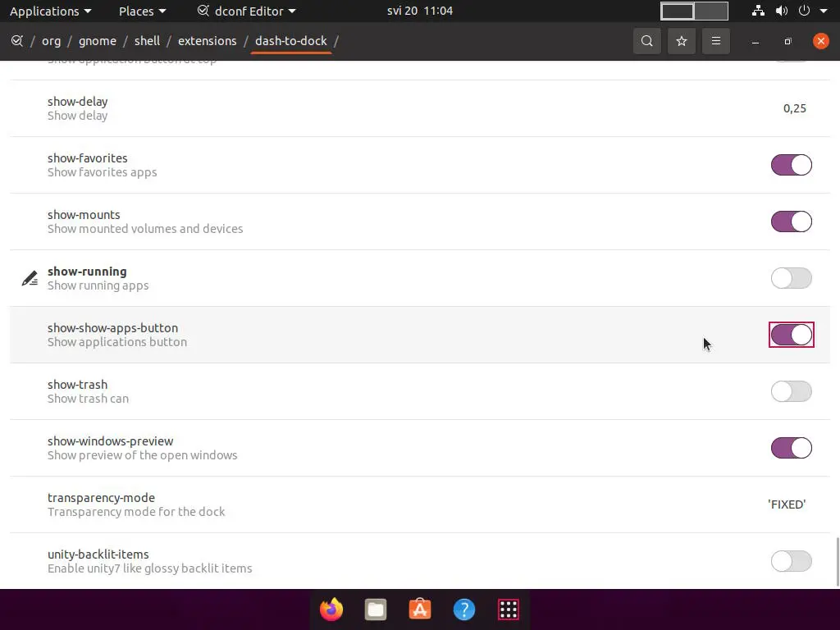Navigate to the gnome path segment

click(x=98, y=41)
